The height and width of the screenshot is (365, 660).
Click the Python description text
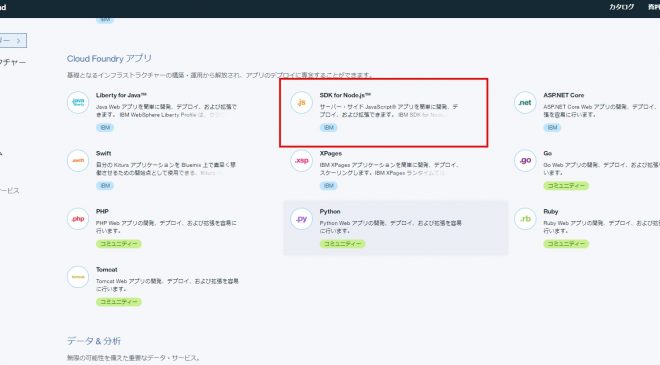click(391, 227)
